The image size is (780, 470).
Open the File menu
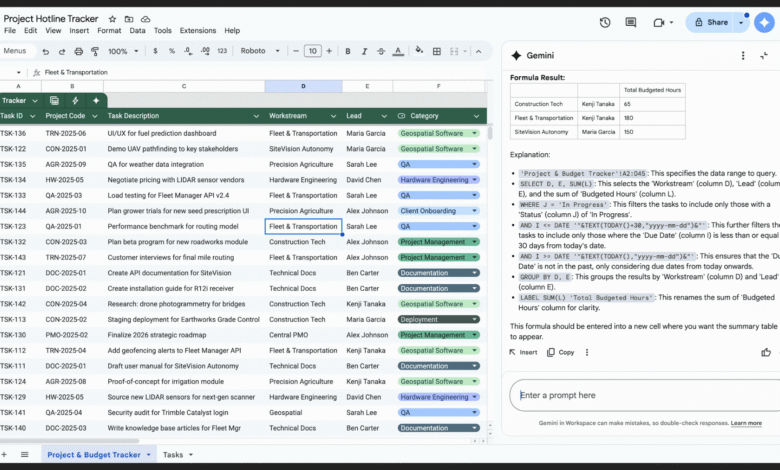pyautogui.click(x=10, y=30)
